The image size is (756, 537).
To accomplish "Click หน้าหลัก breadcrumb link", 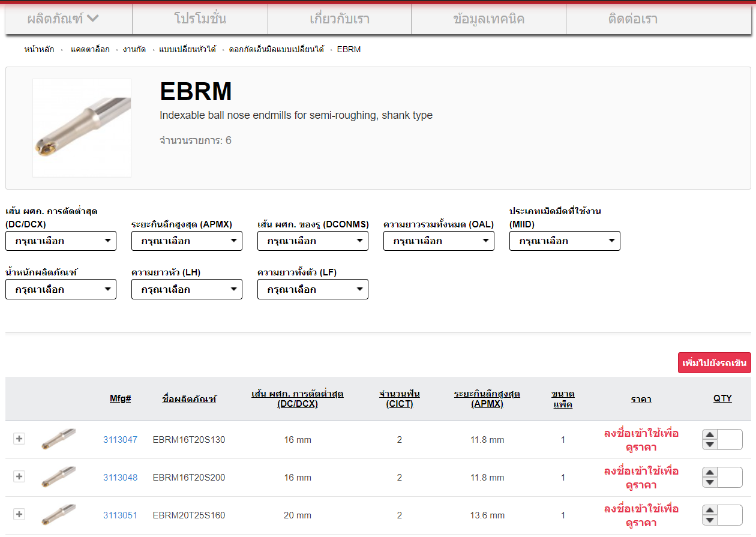I will point(40,49).
